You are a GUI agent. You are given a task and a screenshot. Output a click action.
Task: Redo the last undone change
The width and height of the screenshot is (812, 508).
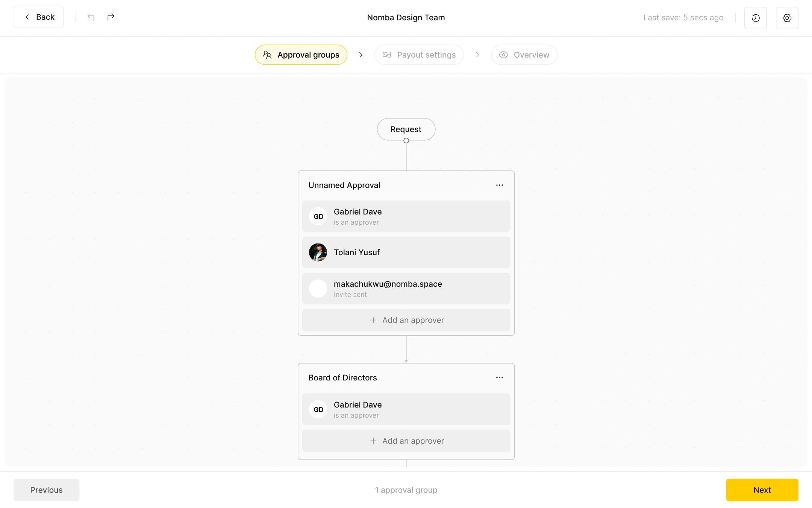click(x=111, y=17)
